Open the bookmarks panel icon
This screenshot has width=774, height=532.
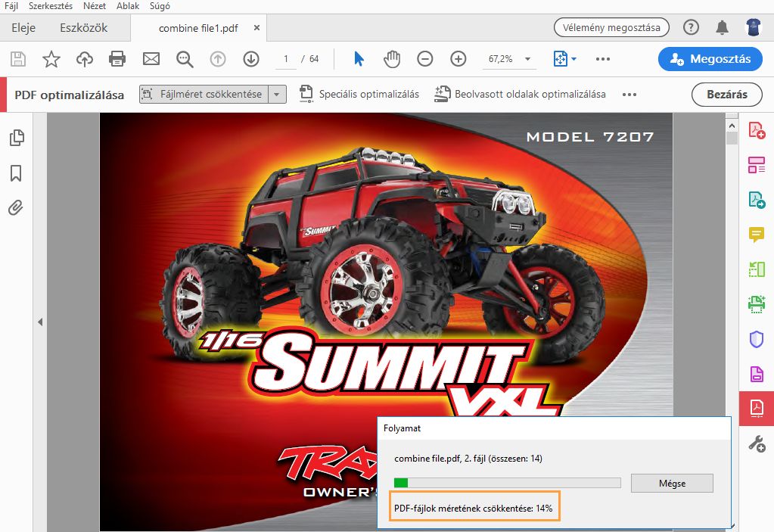(16, 173)
